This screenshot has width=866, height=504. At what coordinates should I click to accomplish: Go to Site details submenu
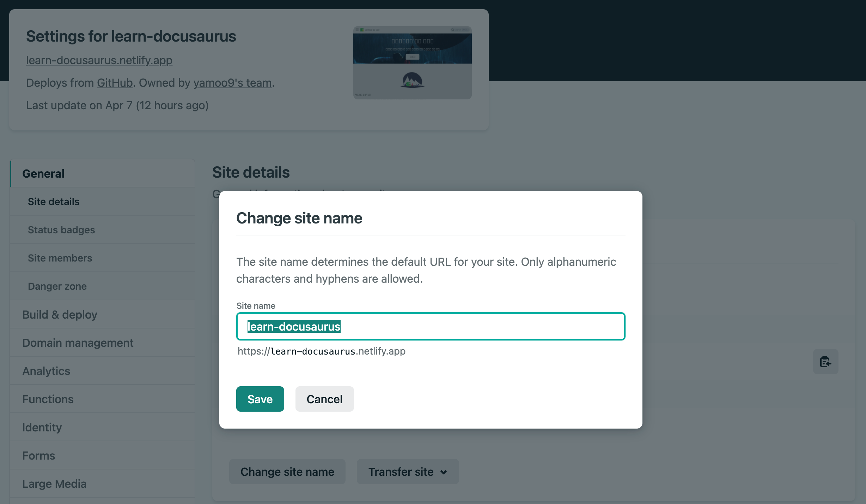tap(54, 202)
